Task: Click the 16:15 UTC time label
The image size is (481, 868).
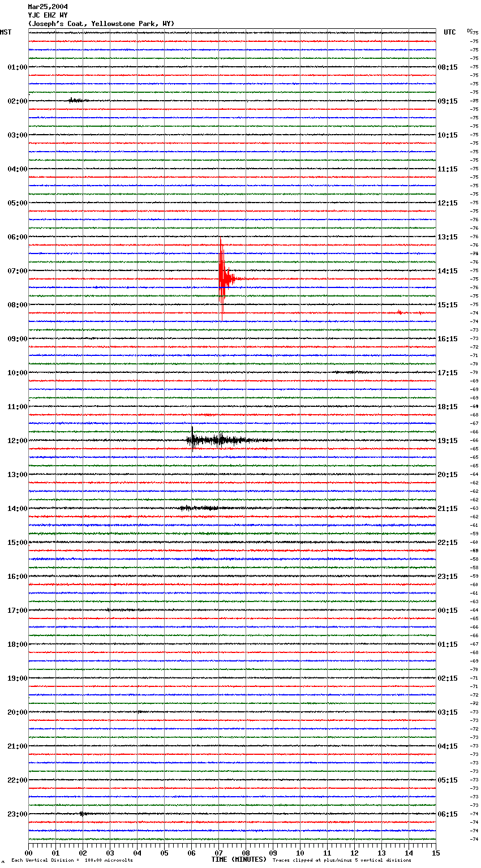Action: [448, 339]
